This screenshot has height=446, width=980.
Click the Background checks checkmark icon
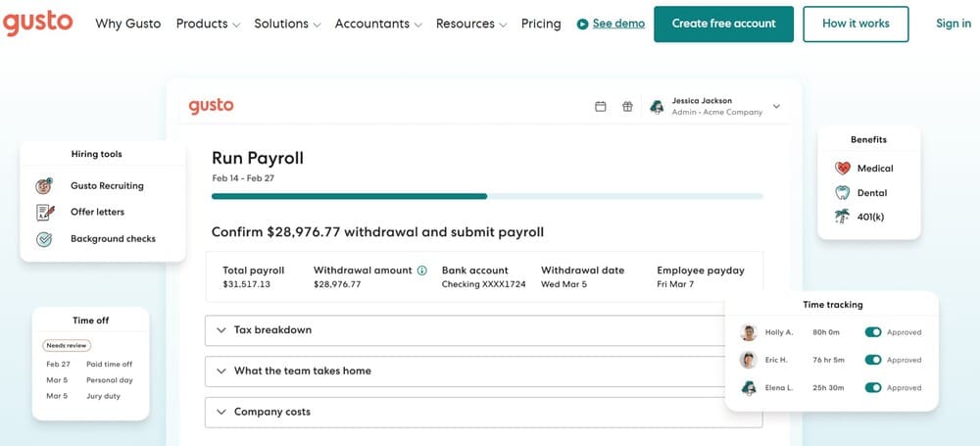pos(44,238)
